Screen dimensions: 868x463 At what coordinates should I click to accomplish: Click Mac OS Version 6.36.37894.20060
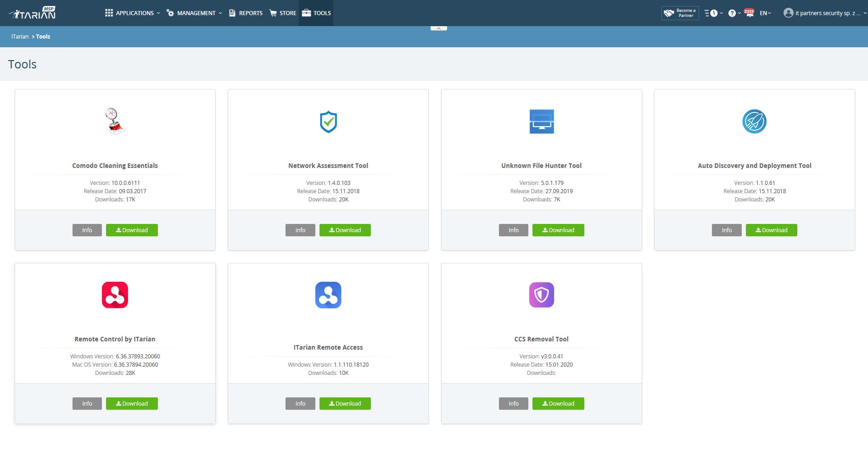(136, 364)
